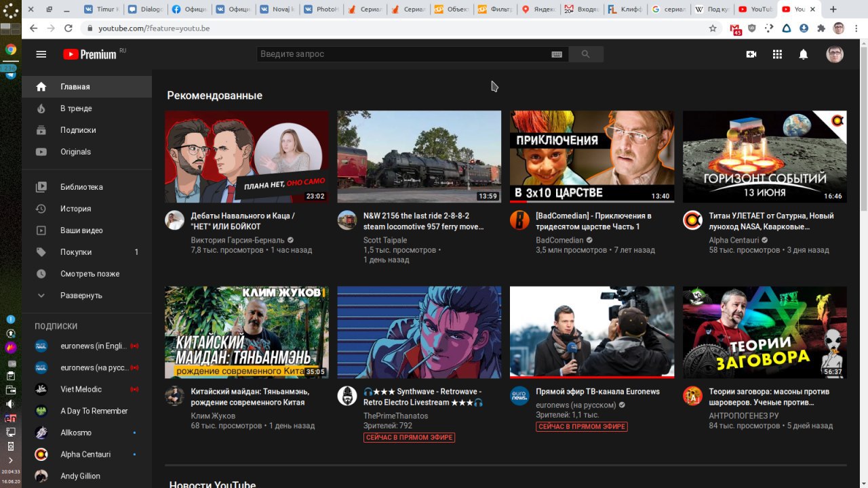
Task: Open Покупки in sidebar
Action: pyautogui.click(x=87, y=252)
